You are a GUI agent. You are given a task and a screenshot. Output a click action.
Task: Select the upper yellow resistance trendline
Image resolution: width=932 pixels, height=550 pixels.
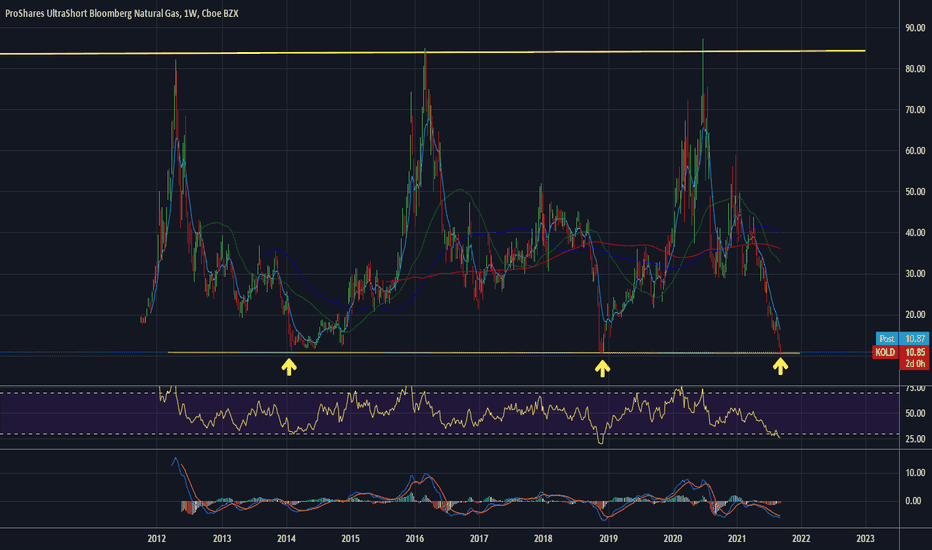point(433,52)
